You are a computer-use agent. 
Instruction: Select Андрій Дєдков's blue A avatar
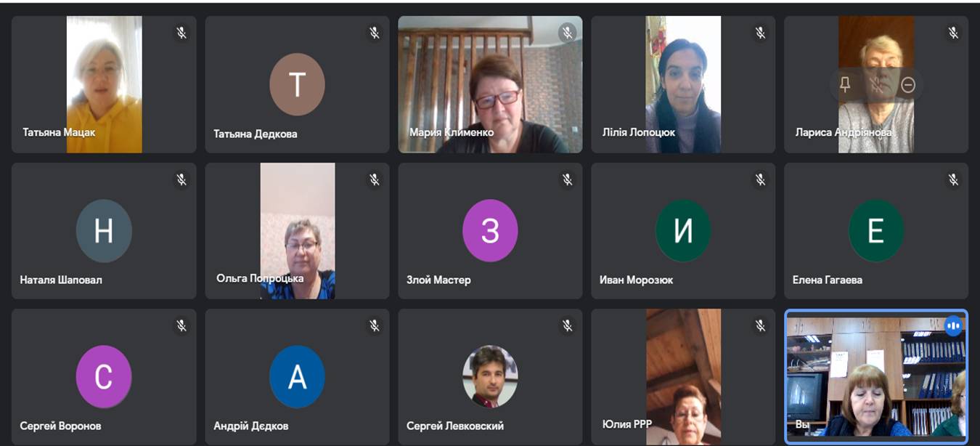tap(297, 377)
